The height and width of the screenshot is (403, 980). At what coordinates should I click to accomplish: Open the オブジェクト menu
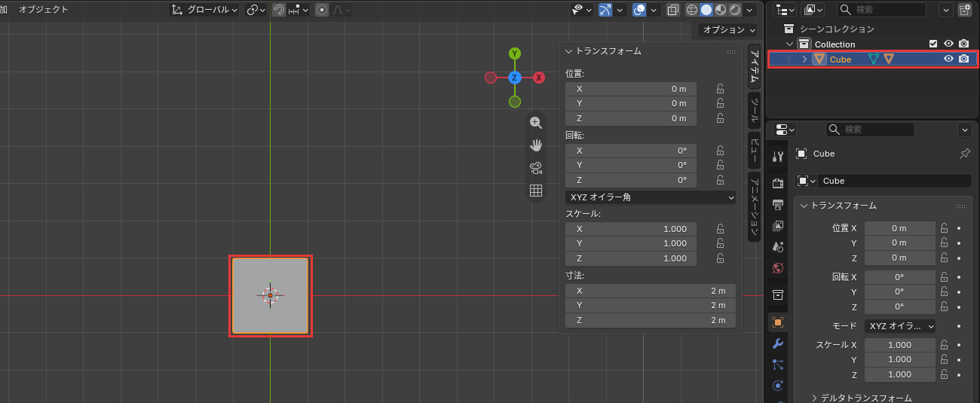[x=44, y=10]
